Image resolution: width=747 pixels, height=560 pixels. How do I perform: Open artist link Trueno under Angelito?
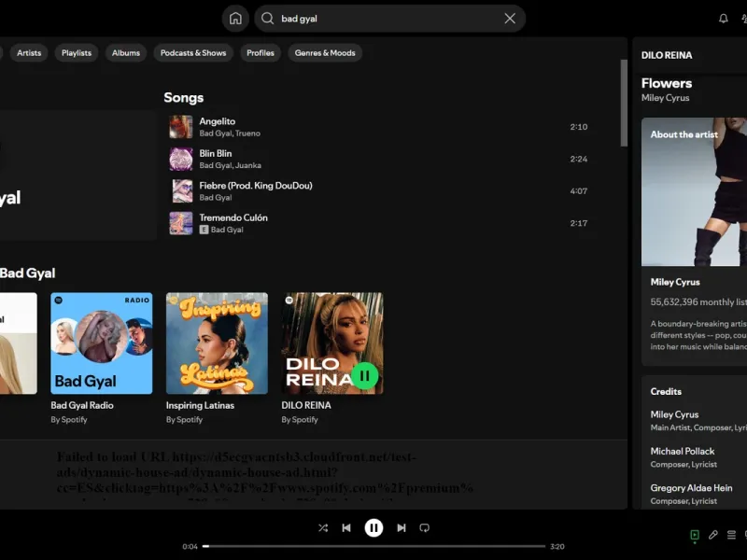click(247, 133)
